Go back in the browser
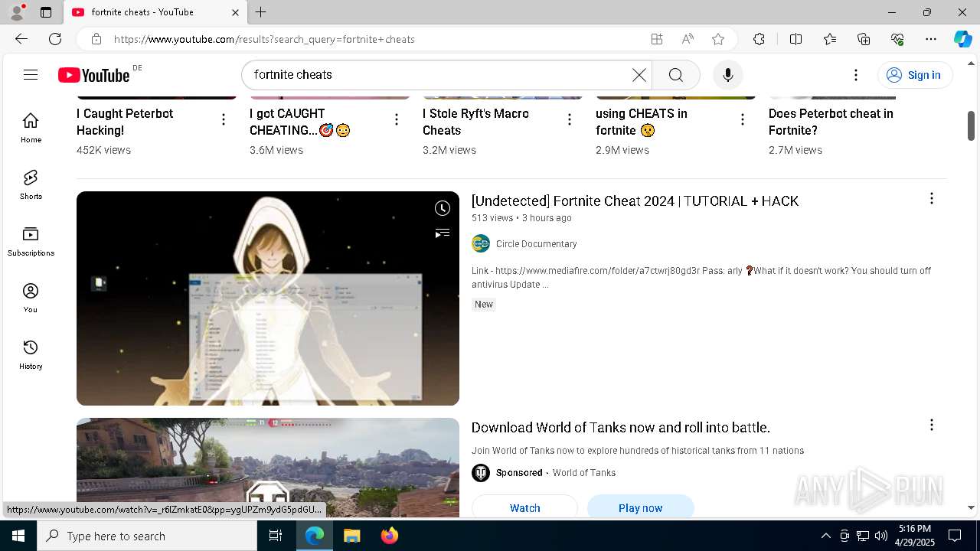 click(x=21, y=39)
